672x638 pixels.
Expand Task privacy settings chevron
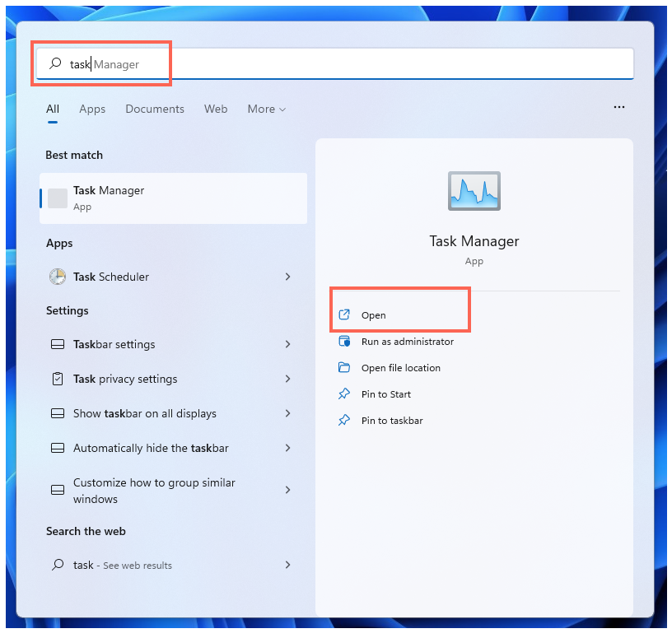click(x=288, y=379)
